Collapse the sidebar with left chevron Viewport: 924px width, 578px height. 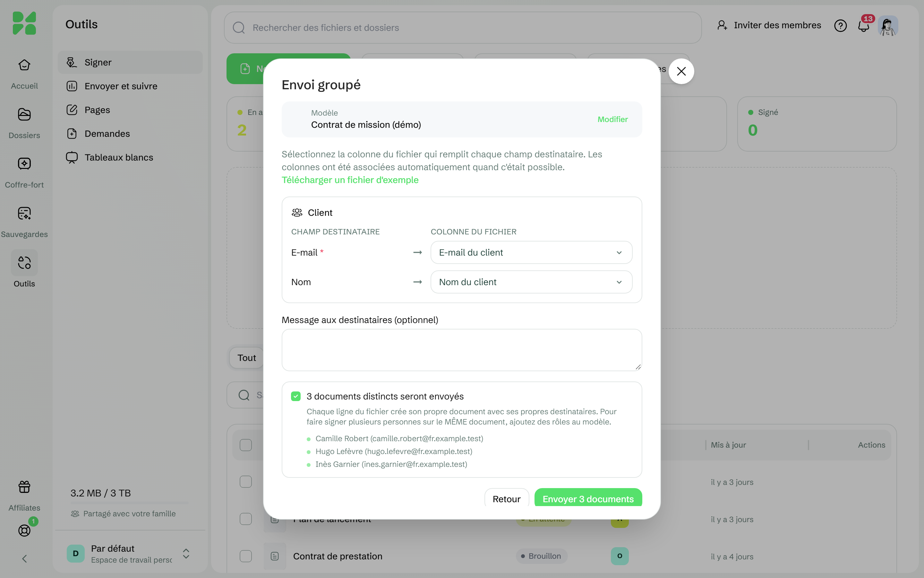pyautogui.click(x=24, y=559)
